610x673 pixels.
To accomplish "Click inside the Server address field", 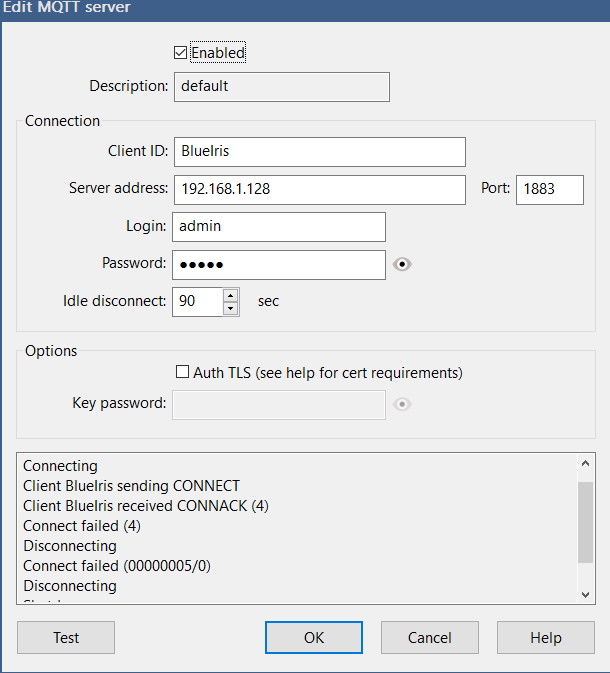I will tap(319, 190).
